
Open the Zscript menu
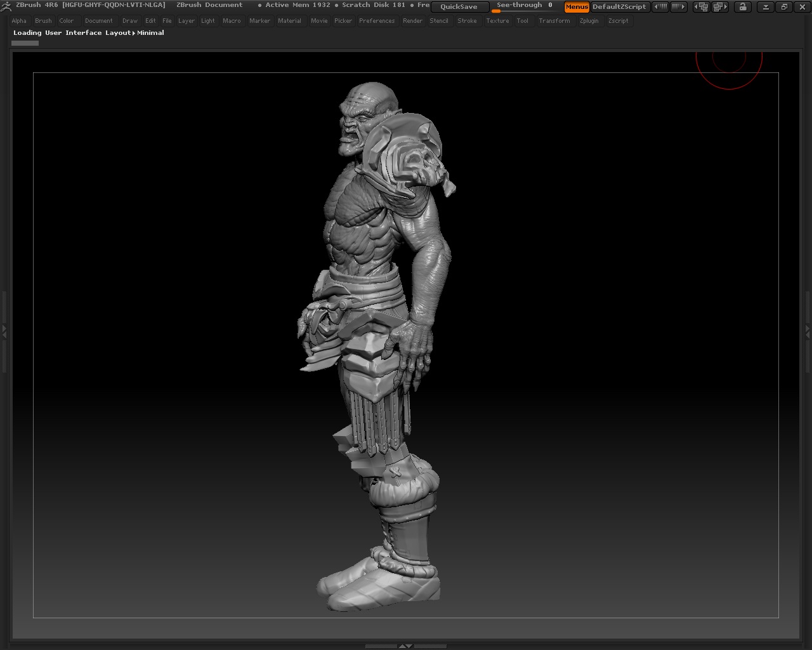619,21
